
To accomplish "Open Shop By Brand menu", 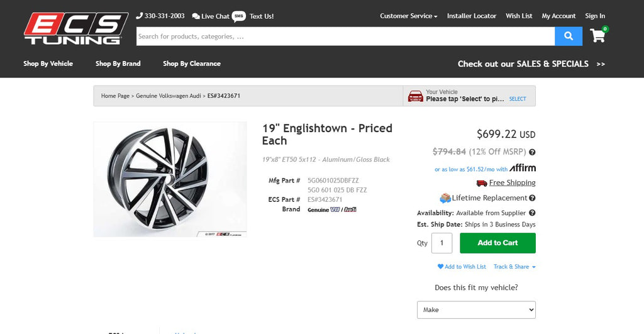I will pos(118,64).
